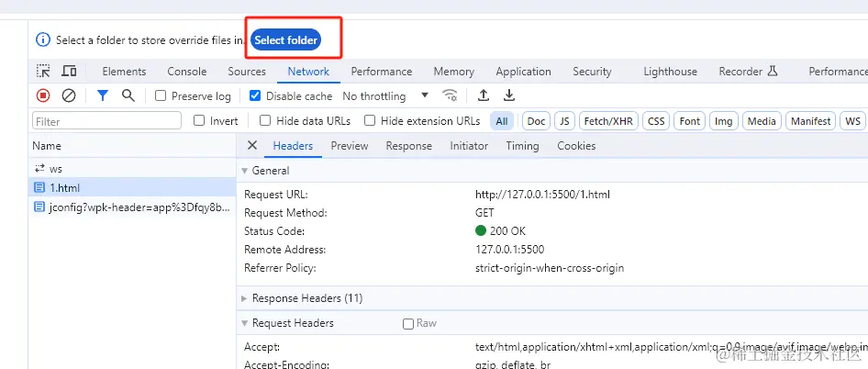The image size is (868, 369).
Task: Stop recording network log
Action: click(x=42, y=95)
